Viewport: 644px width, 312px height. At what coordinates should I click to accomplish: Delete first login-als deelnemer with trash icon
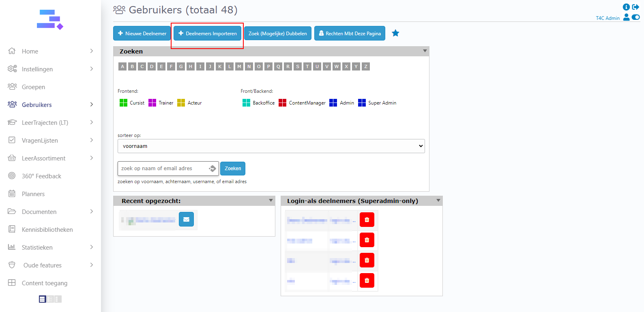[367, 220]
